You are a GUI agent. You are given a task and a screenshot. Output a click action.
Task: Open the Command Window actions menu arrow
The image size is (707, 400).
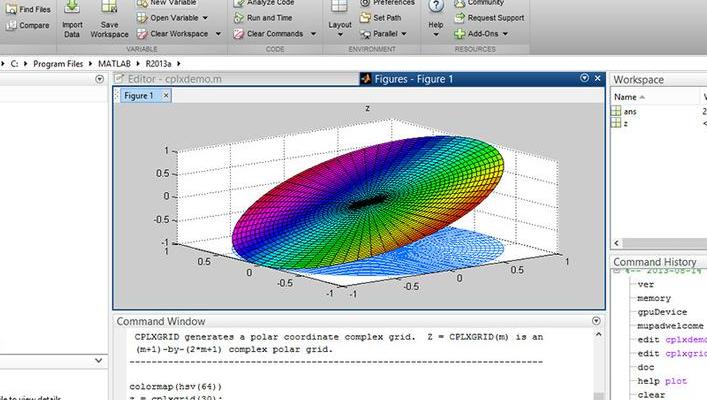click(x=596, y=321)
